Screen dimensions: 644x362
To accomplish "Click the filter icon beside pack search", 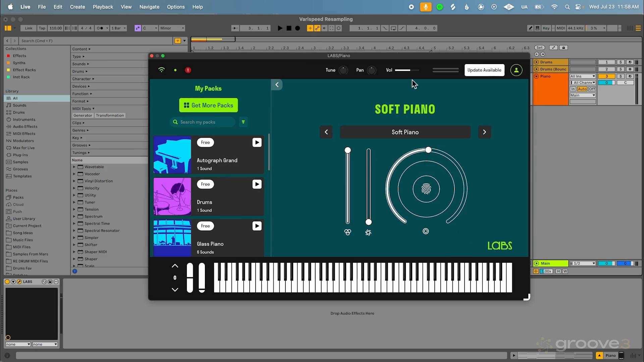I will pos(243,122).
